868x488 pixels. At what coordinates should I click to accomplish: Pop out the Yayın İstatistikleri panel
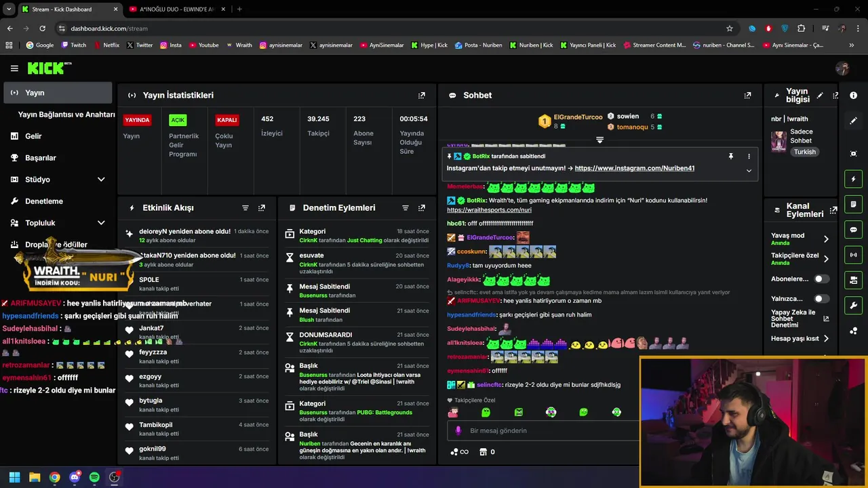[422, 96]
